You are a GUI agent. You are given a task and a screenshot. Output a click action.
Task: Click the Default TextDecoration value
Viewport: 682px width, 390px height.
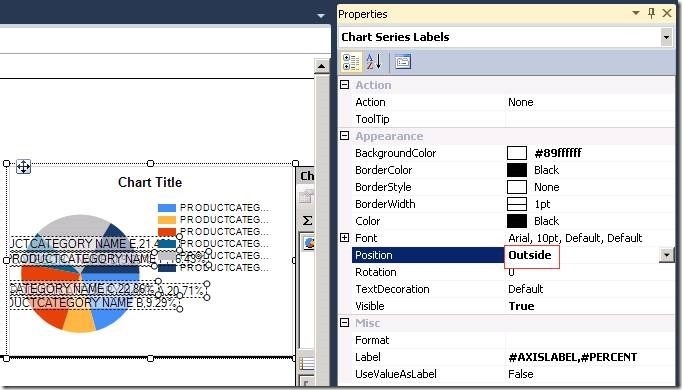(525, 289)
